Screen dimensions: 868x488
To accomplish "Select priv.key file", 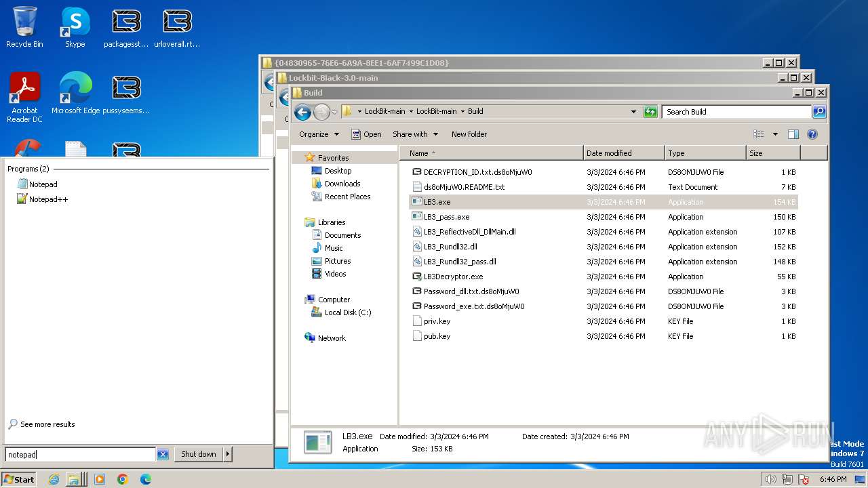I will (437, 321).
